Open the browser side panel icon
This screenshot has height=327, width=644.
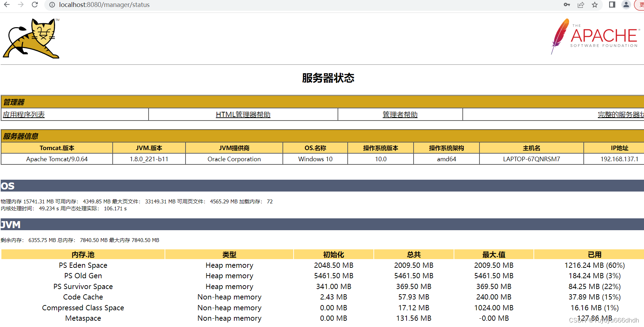(x=612, y=5)
